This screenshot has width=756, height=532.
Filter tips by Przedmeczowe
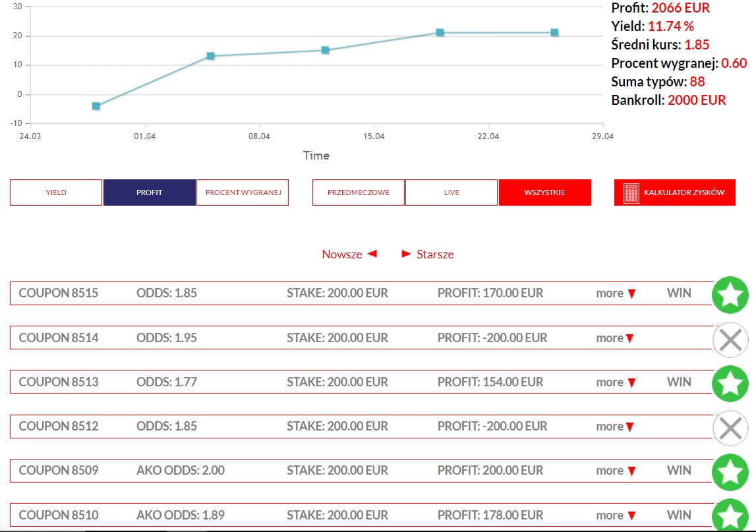click(x=359, y=192)
